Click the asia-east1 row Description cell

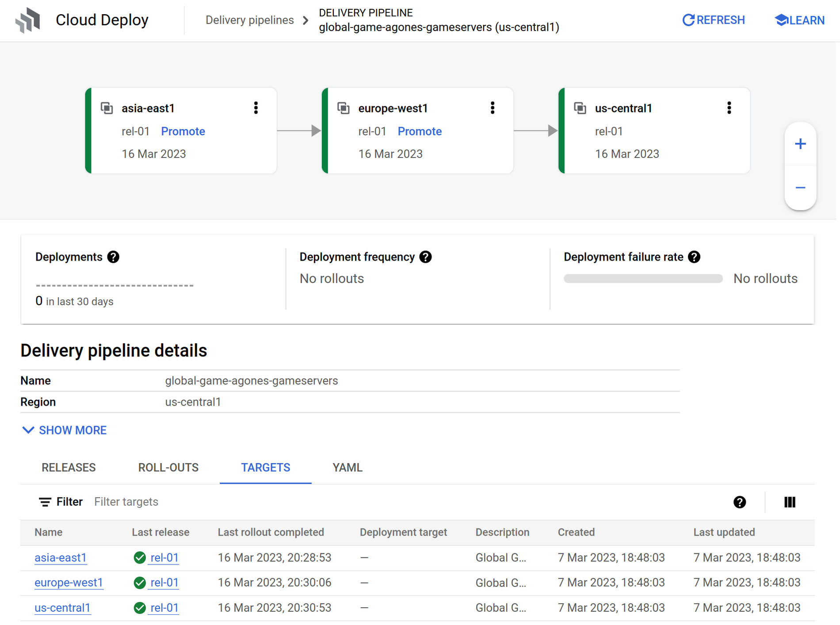pos(501,558)
